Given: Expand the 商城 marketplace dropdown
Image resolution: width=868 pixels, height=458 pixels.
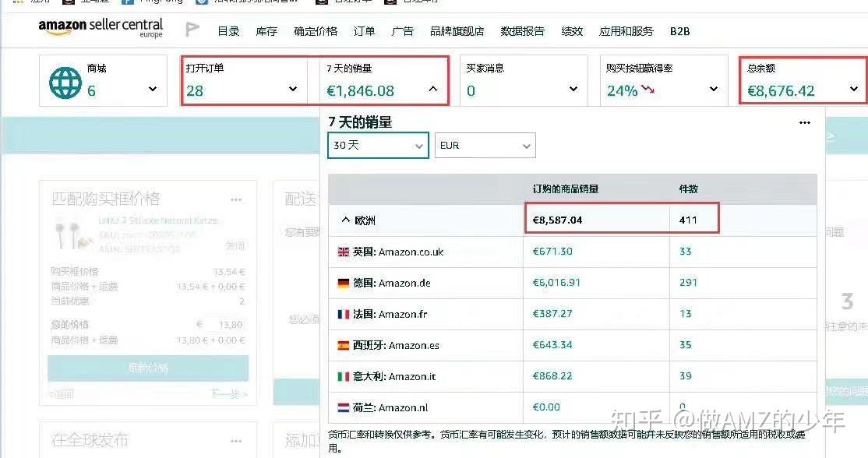Looking at the screenshot, I should point(153,89).
